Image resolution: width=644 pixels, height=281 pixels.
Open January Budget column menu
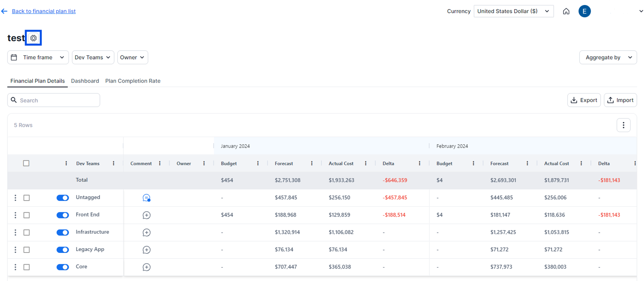(x=258, y=164)
